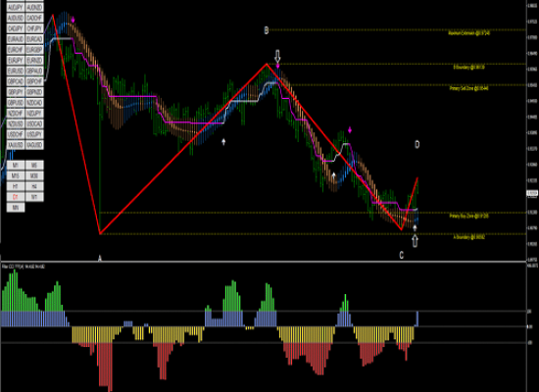
Task: Select the red ABCD zigzag line at peak B
Action: 267,64
